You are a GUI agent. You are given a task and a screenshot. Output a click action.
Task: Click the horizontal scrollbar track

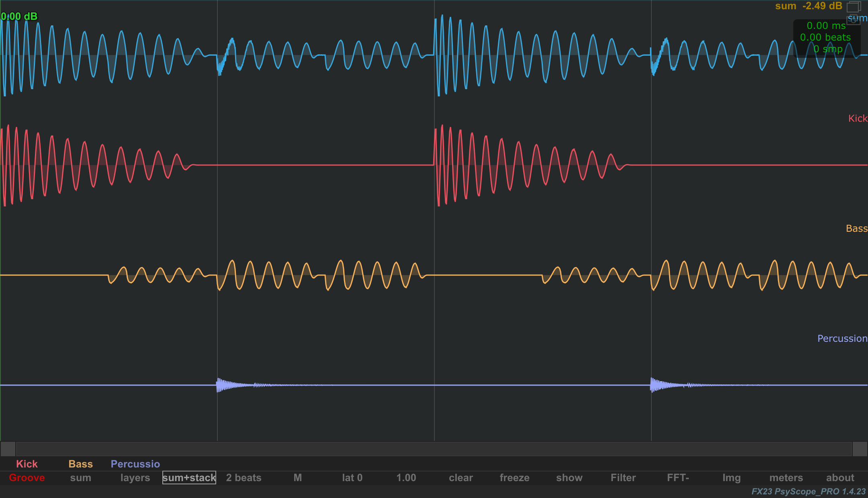coord(434,449)
